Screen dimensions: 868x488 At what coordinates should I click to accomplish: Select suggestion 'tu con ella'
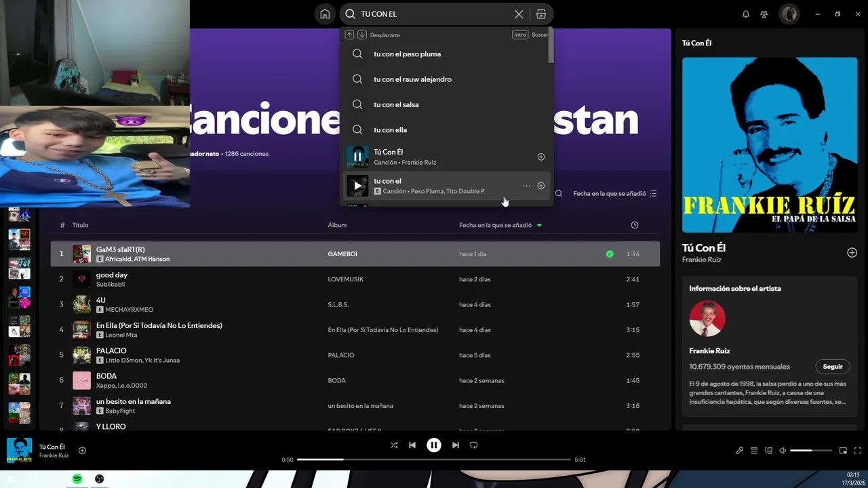[x=447, y=129]
